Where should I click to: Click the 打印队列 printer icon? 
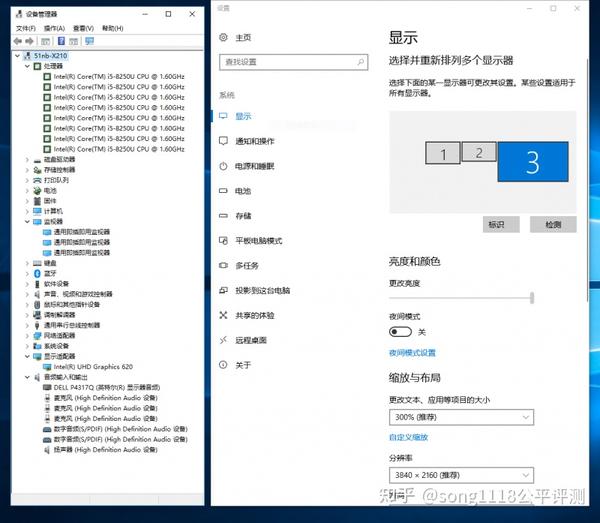[37, 180]
